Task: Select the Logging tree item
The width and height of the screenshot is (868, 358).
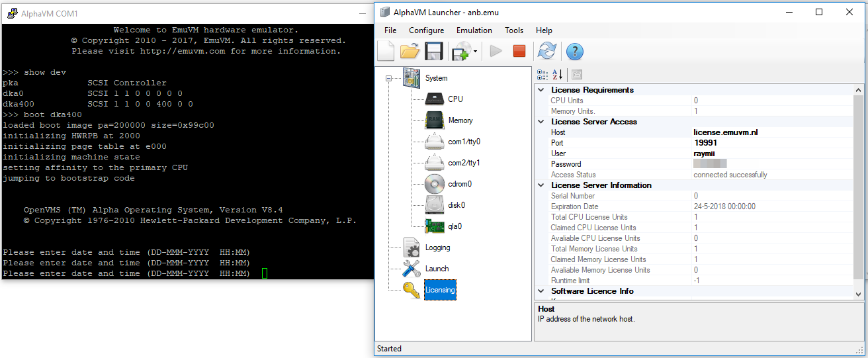Action: (437, 247)
